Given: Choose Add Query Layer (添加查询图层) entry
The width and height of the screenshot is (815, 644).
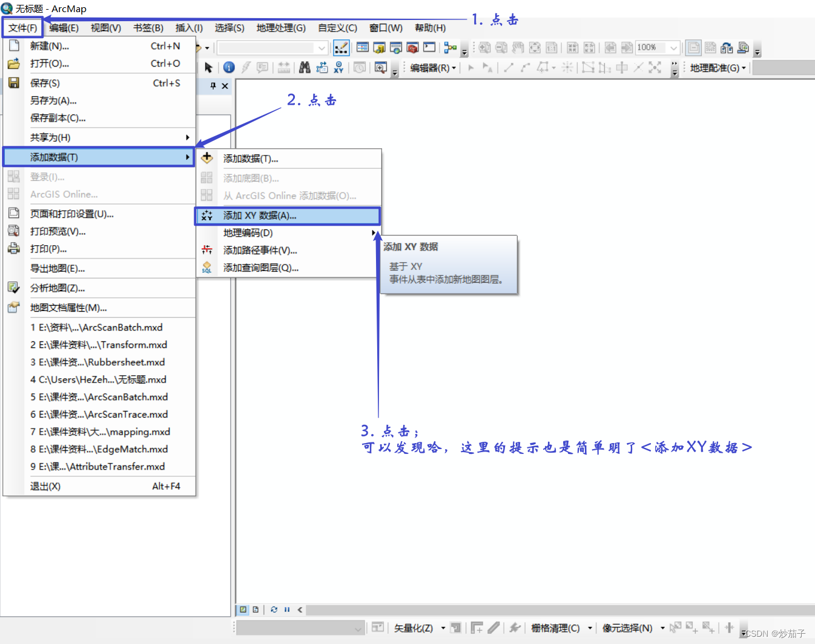Looking at the screenshot, I should point(288,268).
